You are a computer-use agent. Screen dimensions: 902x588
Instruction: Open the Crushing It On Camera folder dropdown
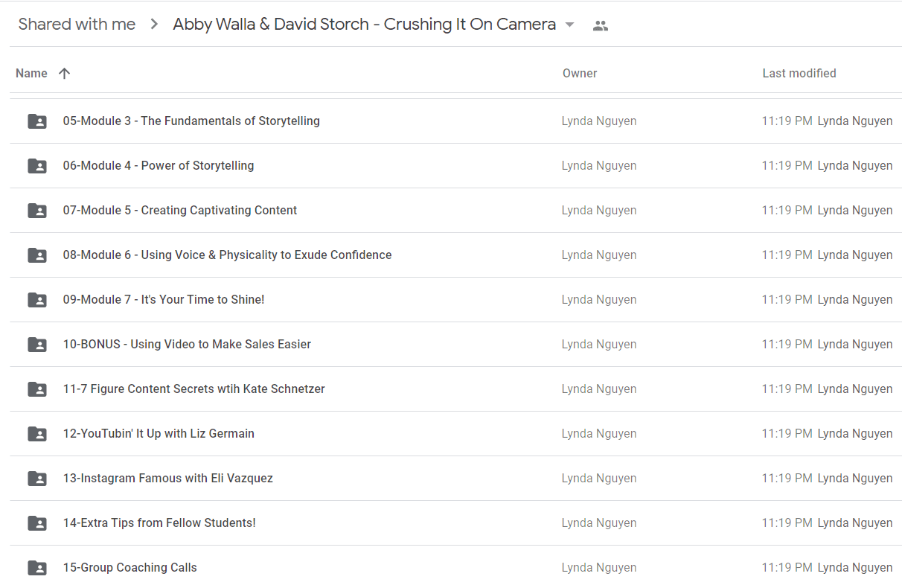point(570,25)
